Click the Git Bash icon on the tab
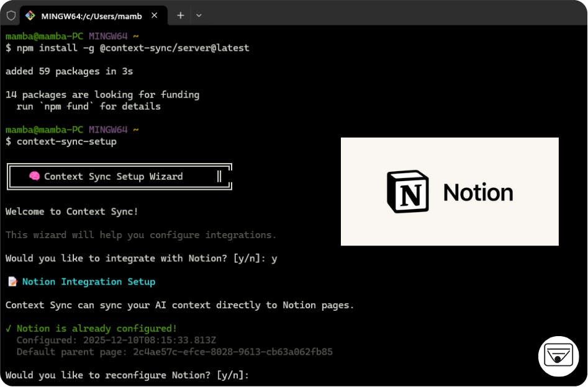The width and height of the screenshot is (588, 387). (30, 16)
